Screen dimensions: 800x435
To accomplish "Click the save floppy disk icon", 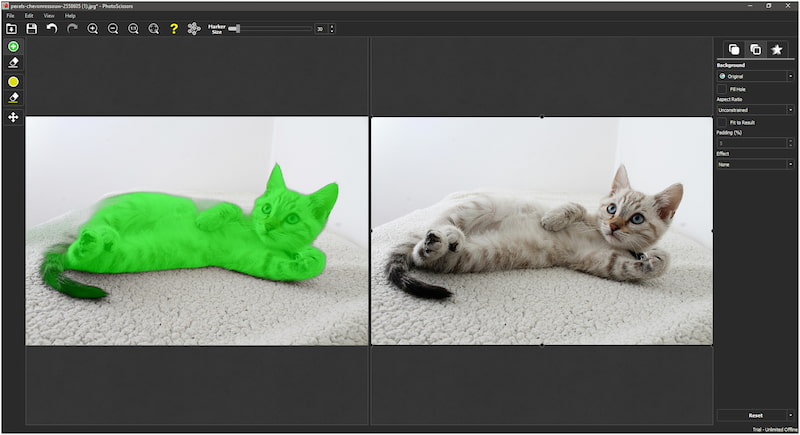I will [x=32, y=29].
